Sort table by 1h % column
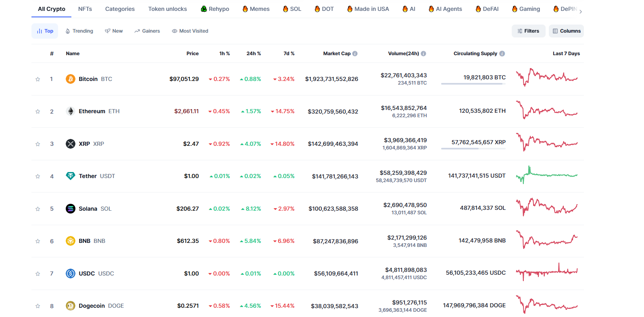The height and width of the screenshot is (317, 644). point(225,54)
